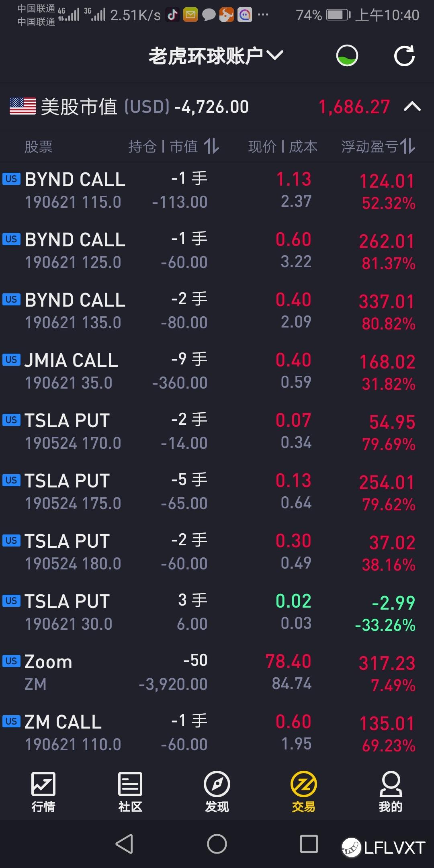Tap the refresh icon in header
The height and width of the screenshot is (868, 434).
pos(404,56)
